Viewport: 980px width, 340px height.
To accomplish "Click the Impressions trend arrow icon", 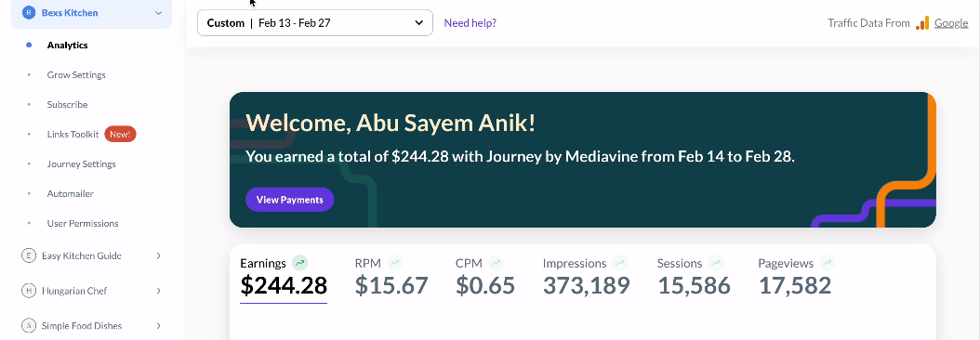I will [620, 263].
